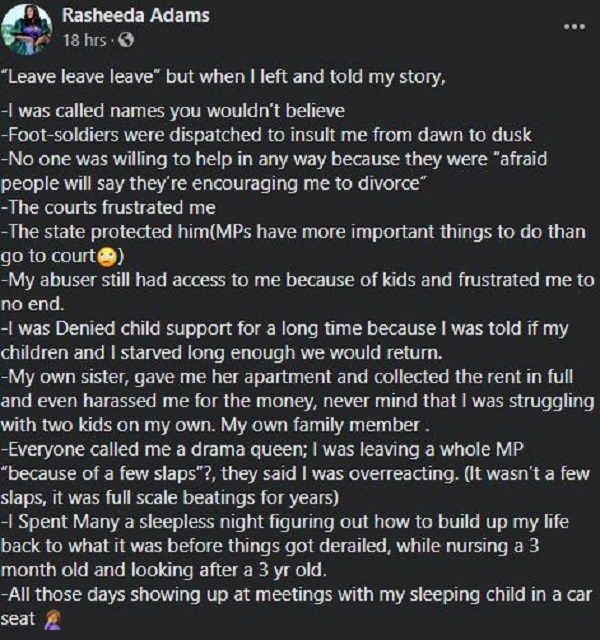
Task: Click "The courts frustrated me" line
Action: [110, 209]
